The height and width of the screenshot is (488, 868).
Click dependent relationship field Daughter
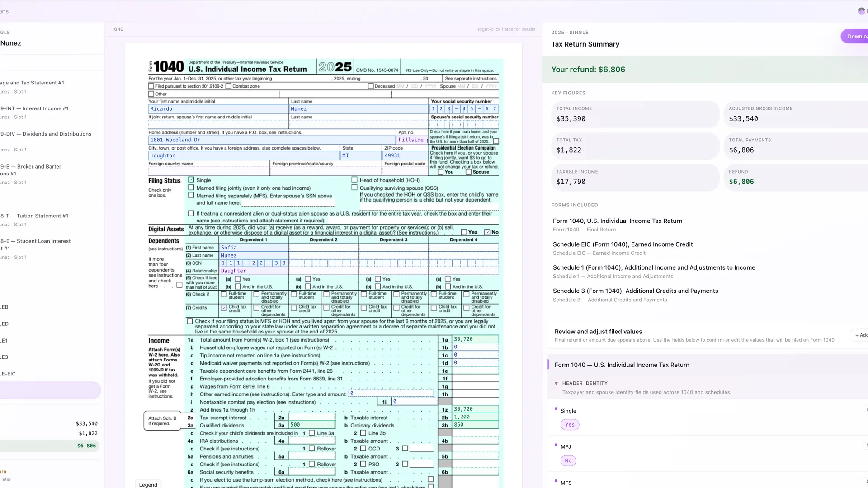pyautogui.click(x=254, y=271)
